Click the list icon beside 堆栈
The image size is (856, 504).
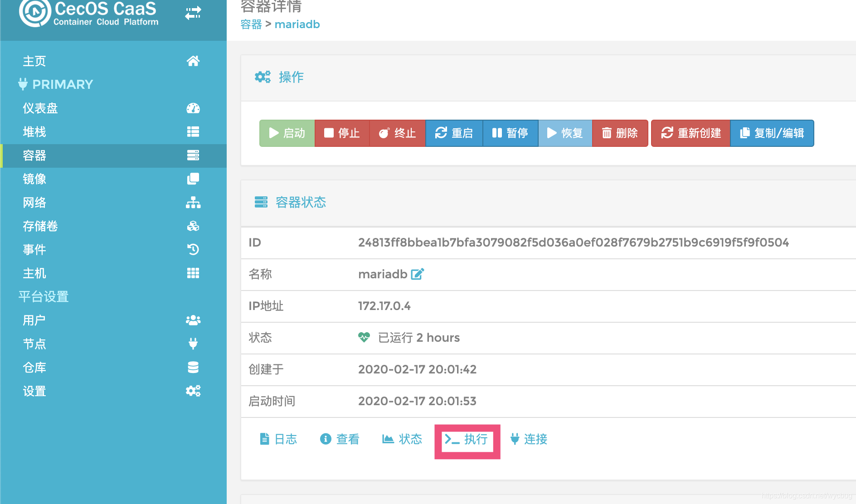pyautogui.click(x=193, y=131)
